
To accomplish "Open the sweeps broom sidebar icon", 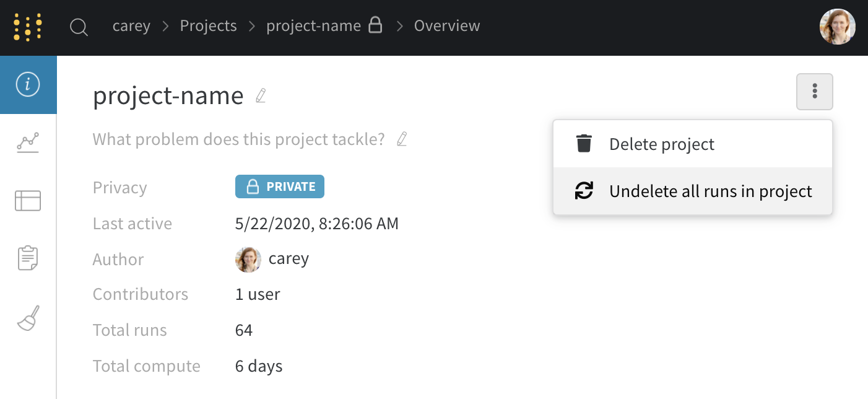I will pyautogui.click(x=28, y=318).
